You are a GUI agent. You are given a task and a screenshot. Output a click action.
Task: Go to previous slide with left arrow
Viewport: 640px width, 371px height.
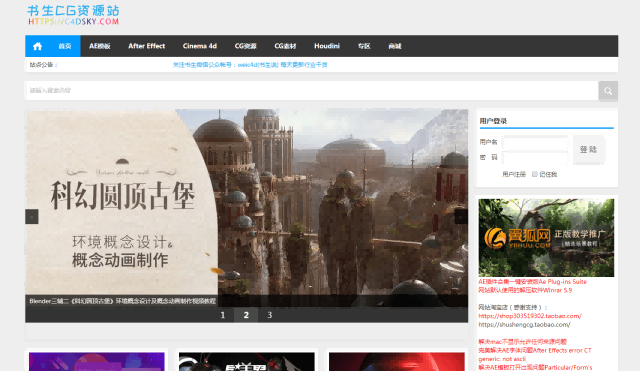[x=32, y=216]
